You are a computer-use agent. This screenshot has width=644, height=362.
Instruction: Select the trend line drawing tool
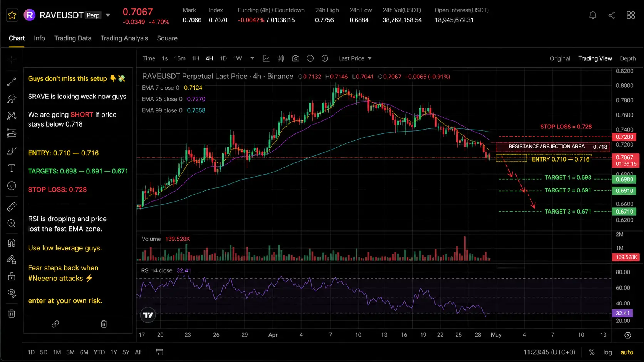click(x=12, y=82)
